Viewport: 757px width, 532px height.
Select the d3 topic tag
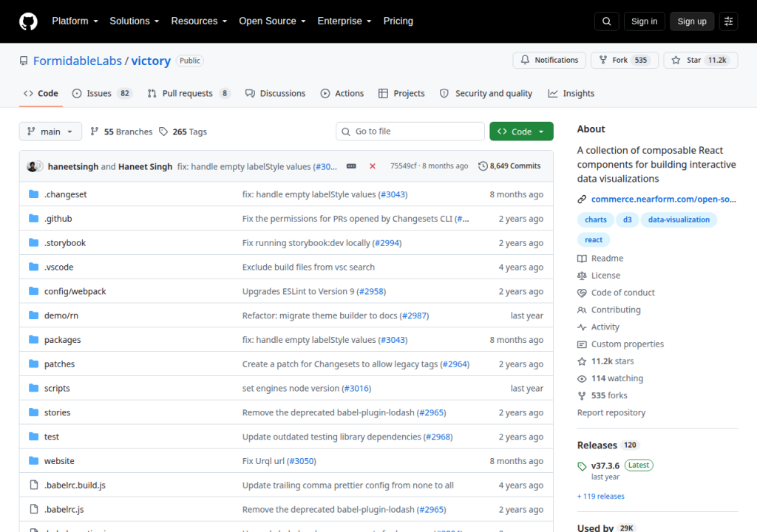(627, 219)
